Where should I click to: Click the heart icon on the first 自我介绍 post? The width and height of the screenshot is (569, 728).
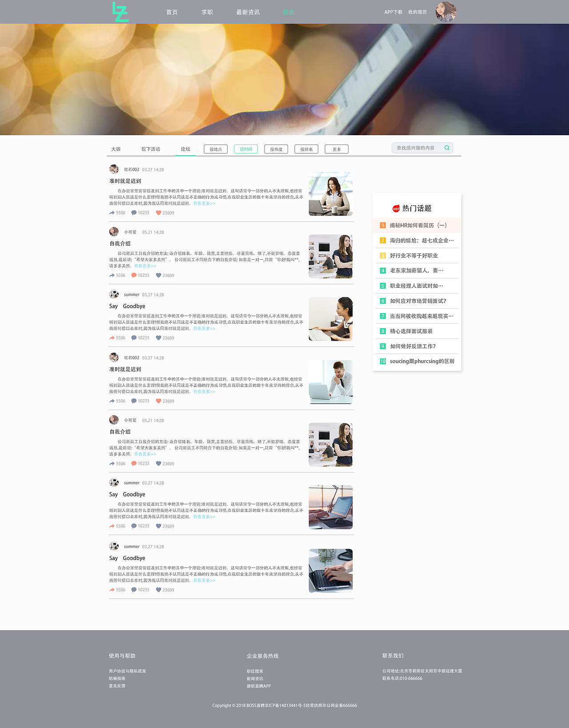click(x=158, y=275)
